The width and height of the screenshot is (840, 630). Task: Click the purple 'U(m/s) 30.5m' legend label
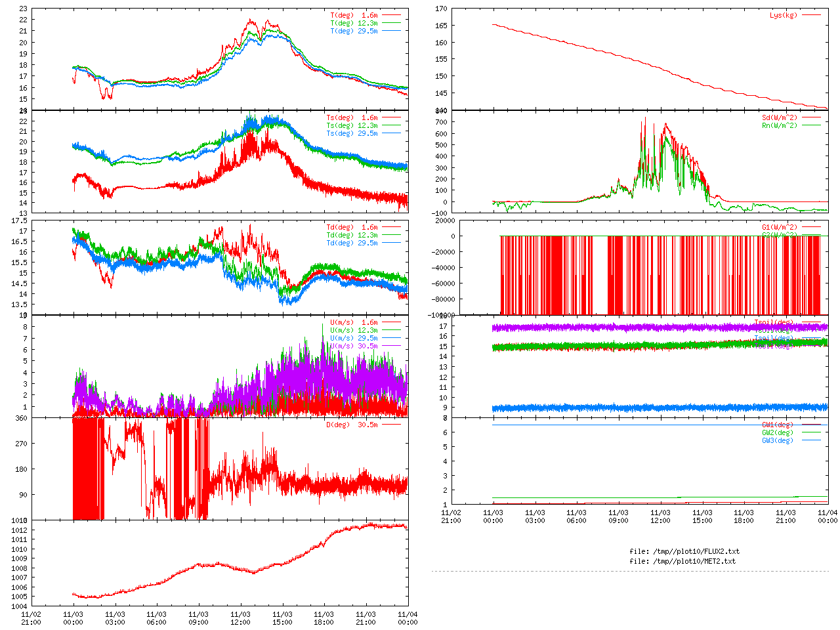(354, 346)
